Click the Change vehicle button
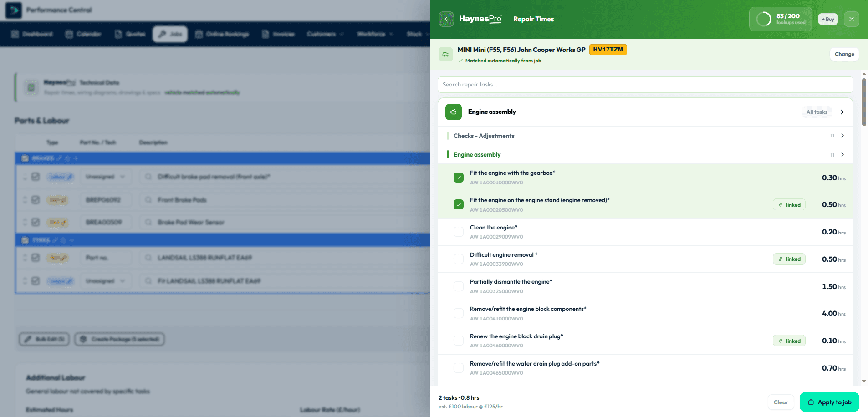 coord(844,54)
